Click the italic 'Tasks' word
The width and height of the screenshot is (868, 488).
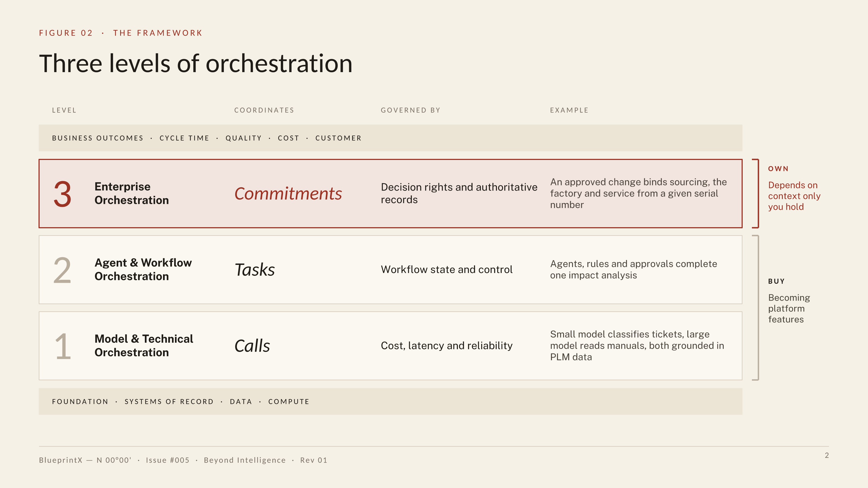[254, 270]
